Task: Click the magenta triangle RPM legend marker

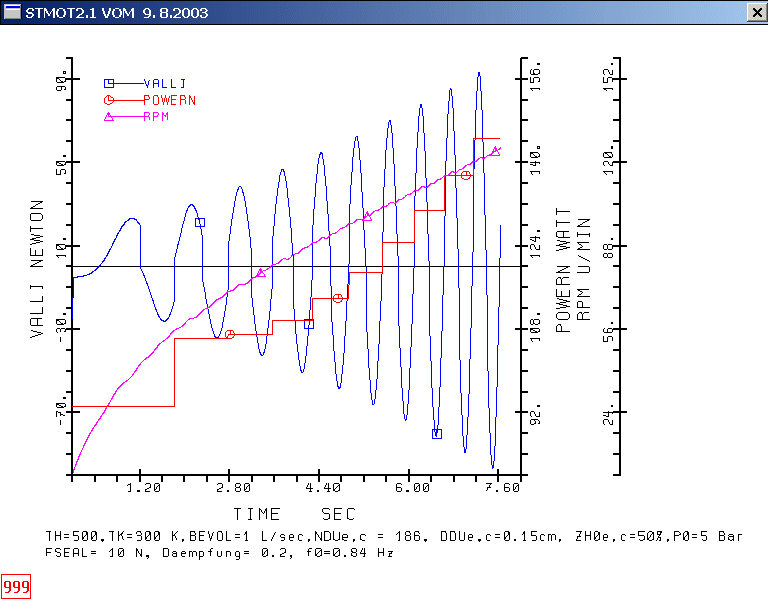Action: 109,117
